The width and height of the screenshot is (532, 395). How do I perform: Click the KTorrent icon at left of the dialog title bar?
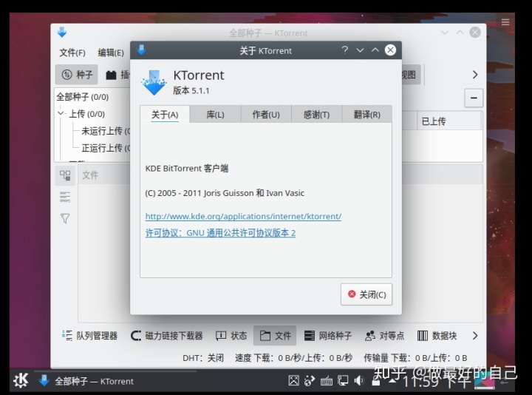point(141,50)
